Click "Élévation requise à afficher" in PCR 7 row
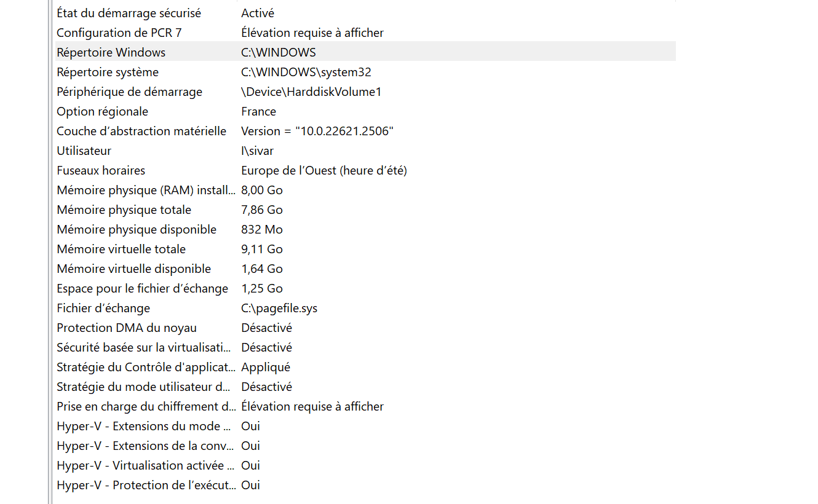Image resolution: width=818 pixels, height=504 pixels. 312,33
